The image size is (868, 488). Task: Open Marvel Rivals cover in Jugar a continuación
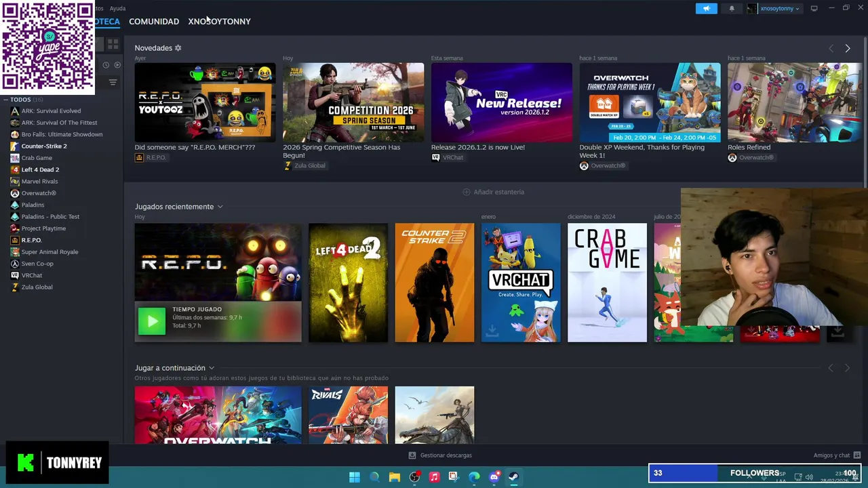click(x=348, y=415)
